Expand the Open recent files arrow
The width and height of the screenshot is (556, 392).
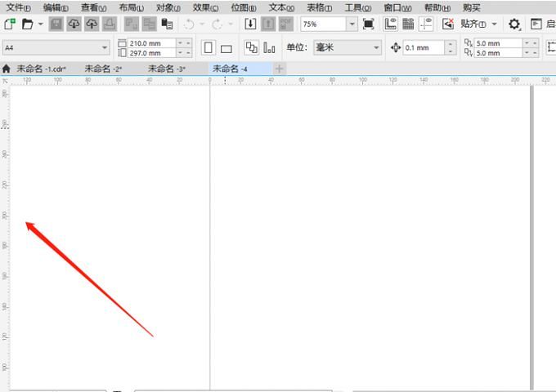[41, 24]
